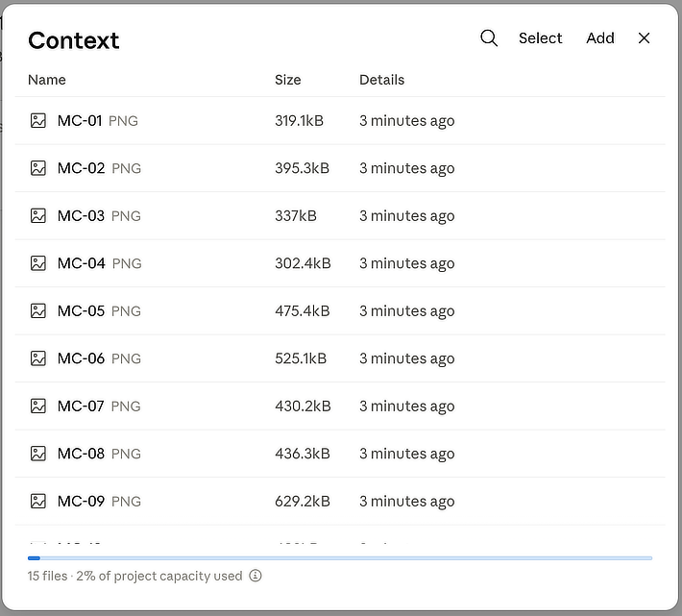Open the capacity info icon

[x=256, y=576]
